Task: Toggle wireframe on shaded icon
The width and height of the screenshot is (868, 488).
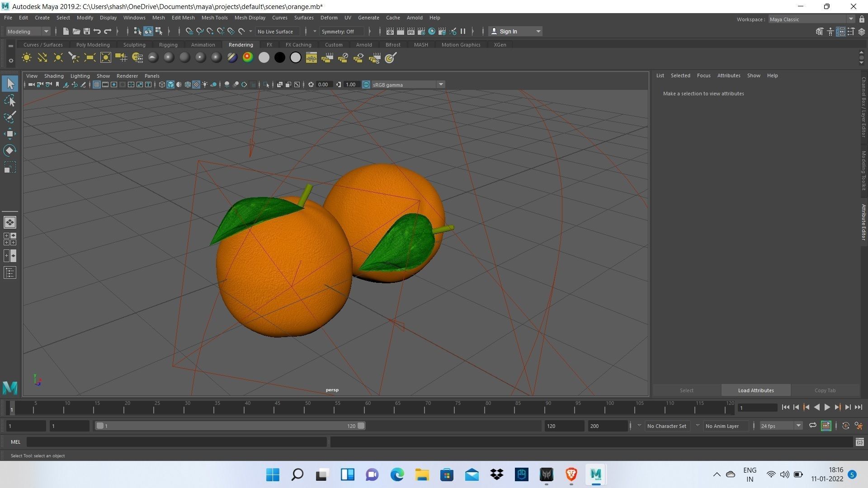Action: [x=188, y=84]
